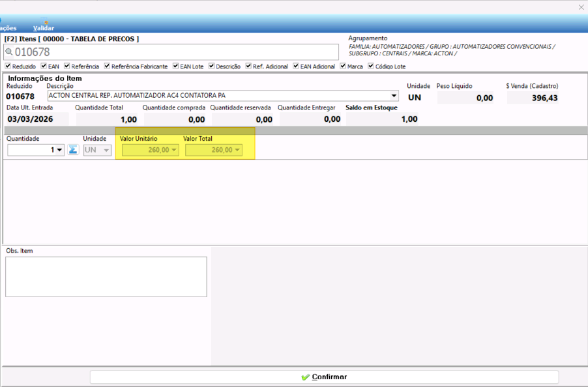
Task: Uncheck the Referência checkbox
Action: click(x=67, y=66)
